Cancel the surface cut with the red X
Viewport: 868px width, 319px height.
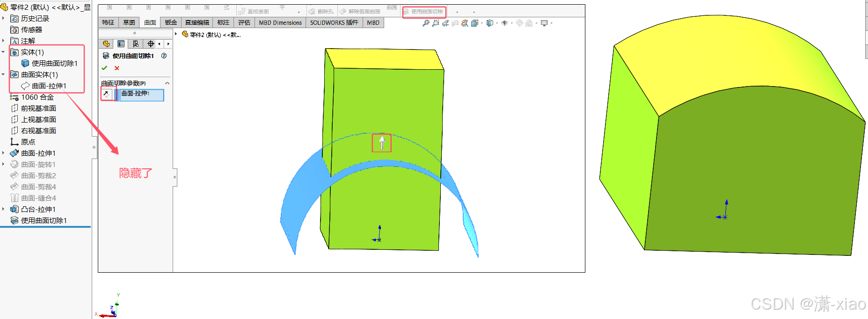coord(117,68)
